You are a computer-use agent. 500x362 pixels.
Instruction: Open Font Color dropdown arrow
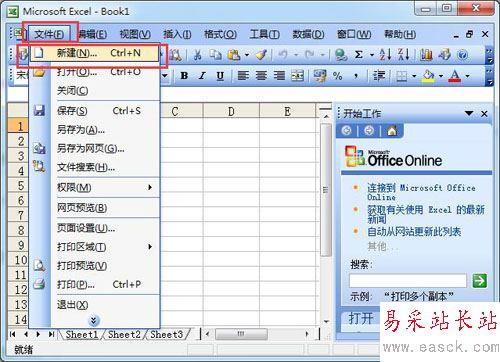point(467,76)
